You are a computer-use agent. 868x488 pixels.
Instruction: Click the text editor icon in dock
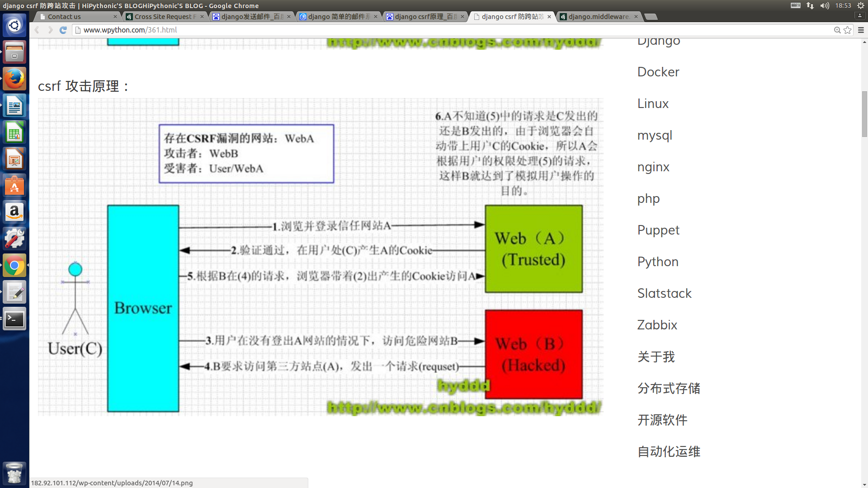(14, 292)
